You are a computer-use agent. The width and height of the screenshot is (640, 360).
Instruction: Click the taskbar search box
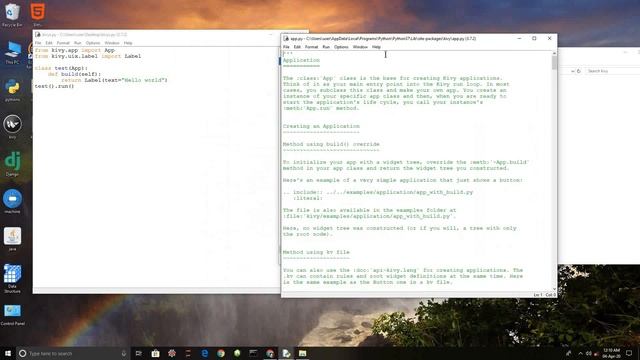[x=73, y=353]
